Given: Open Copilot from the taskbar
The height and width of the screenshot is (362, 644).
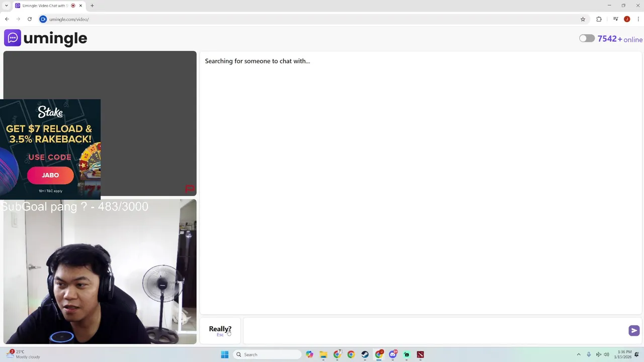Looking at the screenshot, I should coord(309,354).
